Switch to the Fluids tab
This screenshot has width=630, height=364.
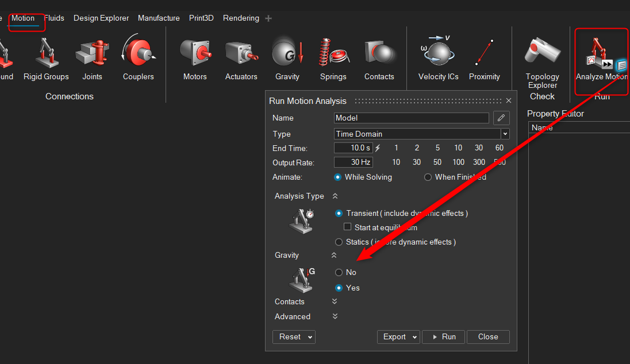[54, 18]
